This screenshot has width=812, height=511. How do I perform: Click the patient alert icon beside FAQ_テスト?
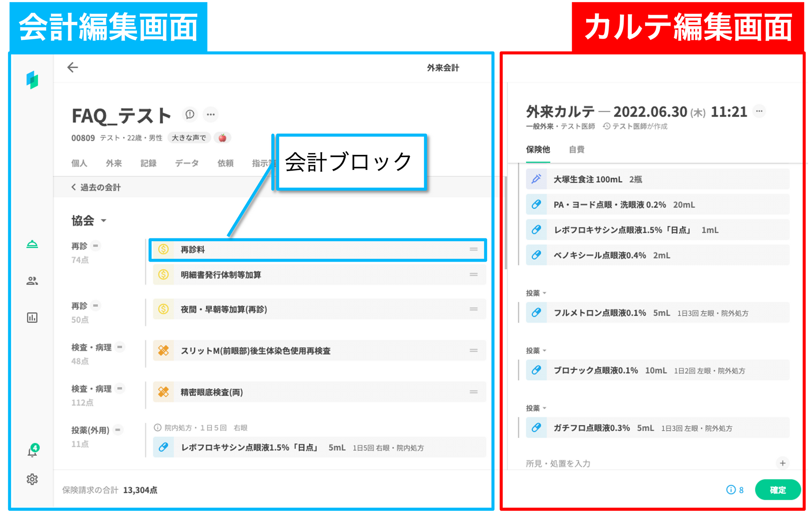(x=190, y=115)
